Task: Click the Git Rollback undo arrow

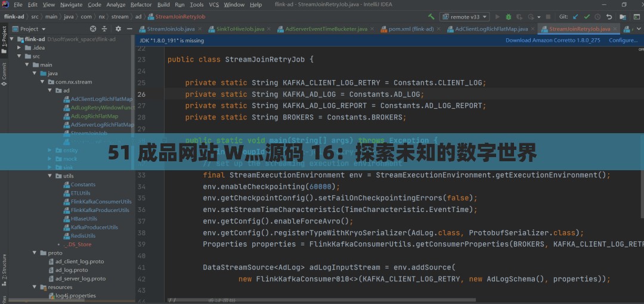Action: pos(609,17)
